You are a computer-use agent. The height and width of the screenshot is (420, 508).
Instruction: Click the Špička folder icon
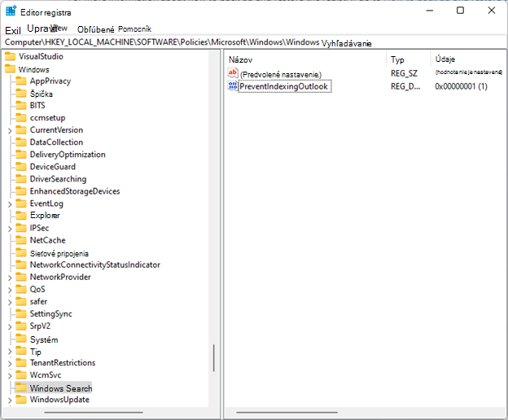[x=21, y=94]
